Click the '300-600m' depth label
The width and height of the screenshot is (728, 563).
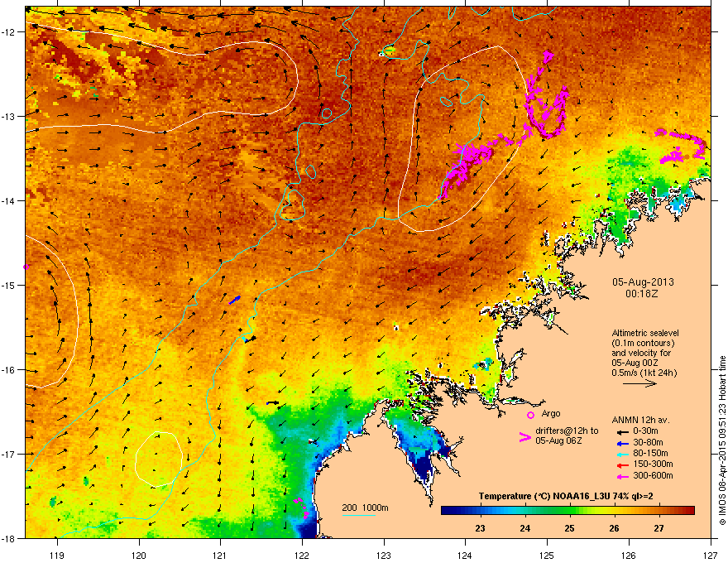(x=653, y=476)
